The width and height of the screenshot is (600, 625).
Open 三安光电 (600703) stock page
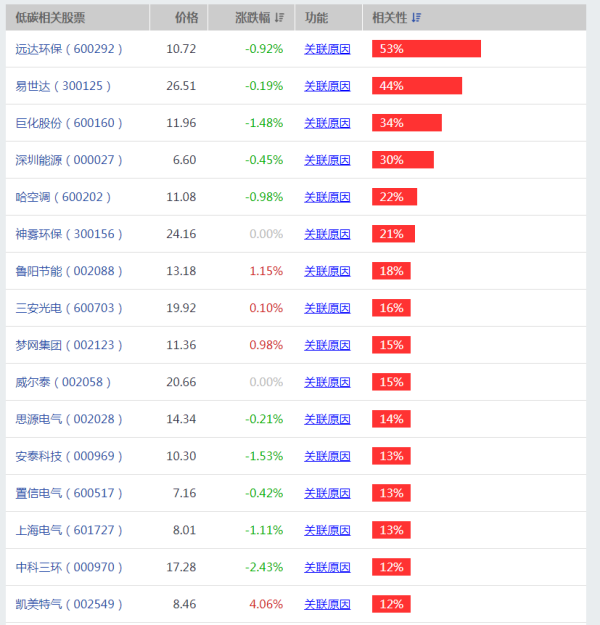[x=69, y=309]
